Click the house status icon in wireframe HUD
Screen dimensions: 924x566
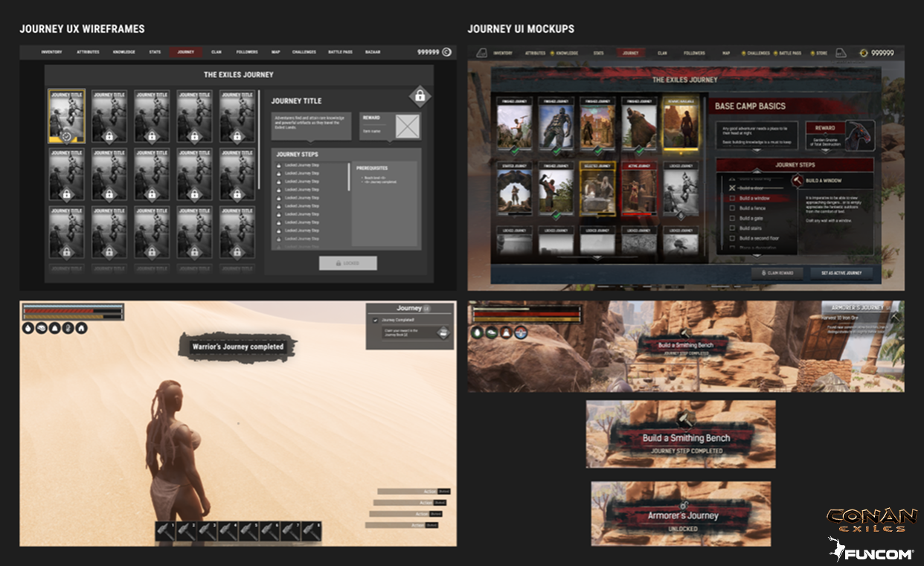point(82,328)
